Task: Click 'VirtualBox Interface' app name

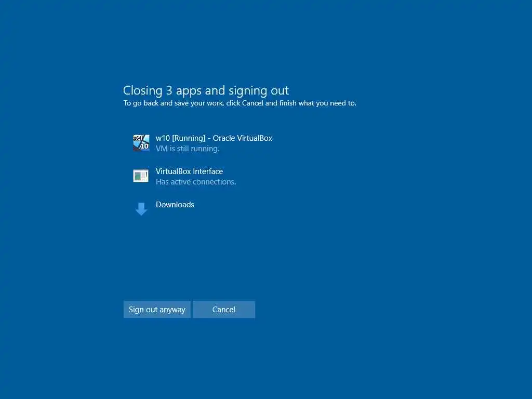Action: [x=189, y=171]
